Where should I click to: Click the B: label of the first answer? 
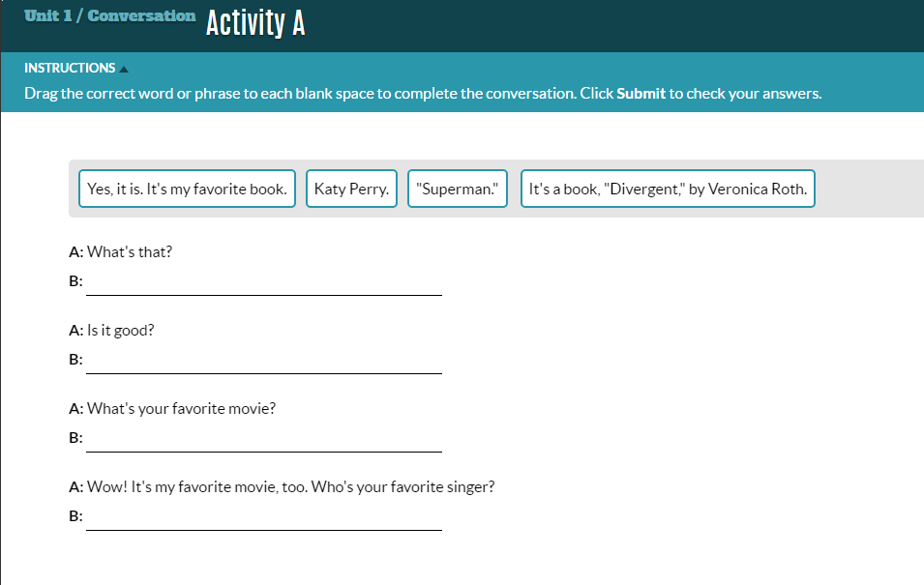tap(75, 281)
